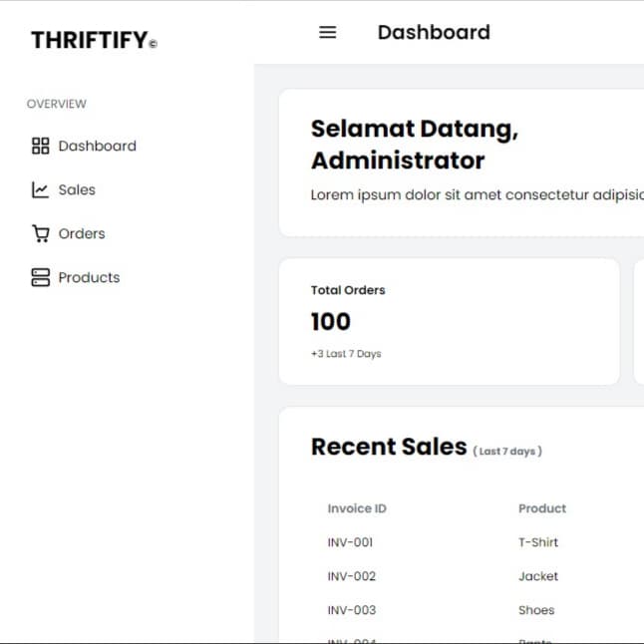644x644 pixels.
Task: Click the Jacket product cell
Action: pos(538,576)
